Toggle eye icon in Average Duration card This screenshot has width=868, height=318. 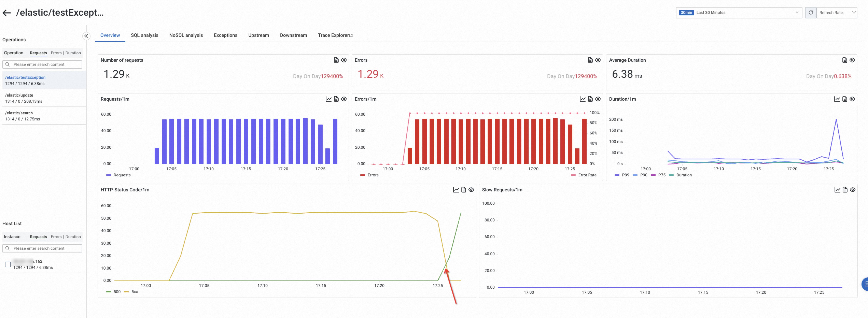click(852, 60)
